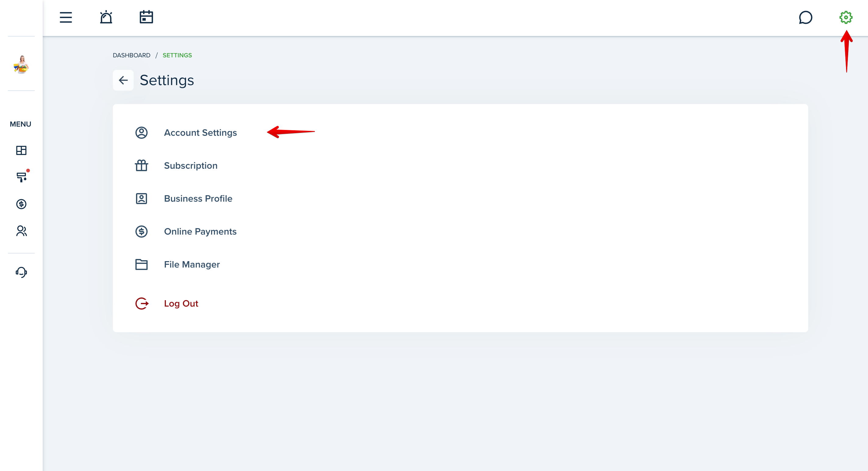This screenshot has height=471, width=868.
Task: Open Account Settings
Action: [x=200, y=133]
